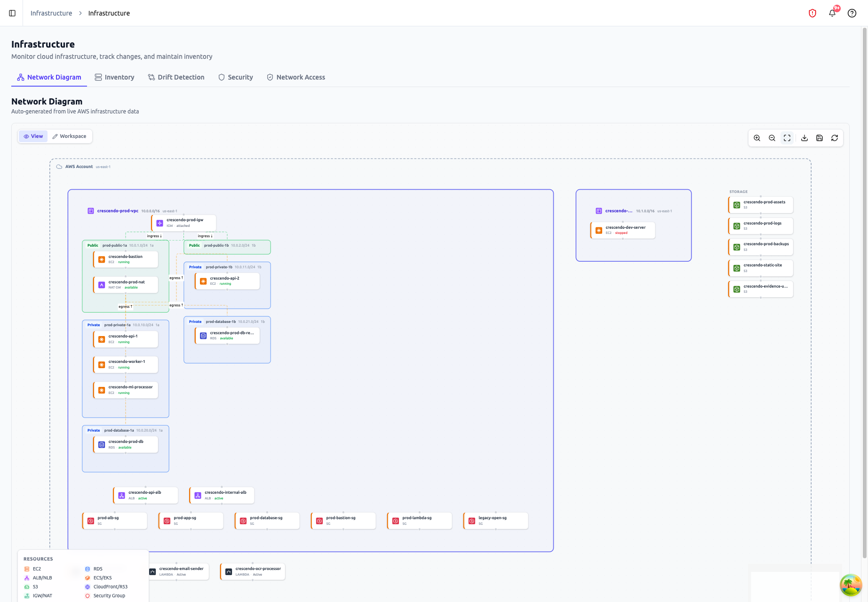Click the truncated crescendo-... dev VPC label
Screen dimensions: 868x602
tap(619, 211)
